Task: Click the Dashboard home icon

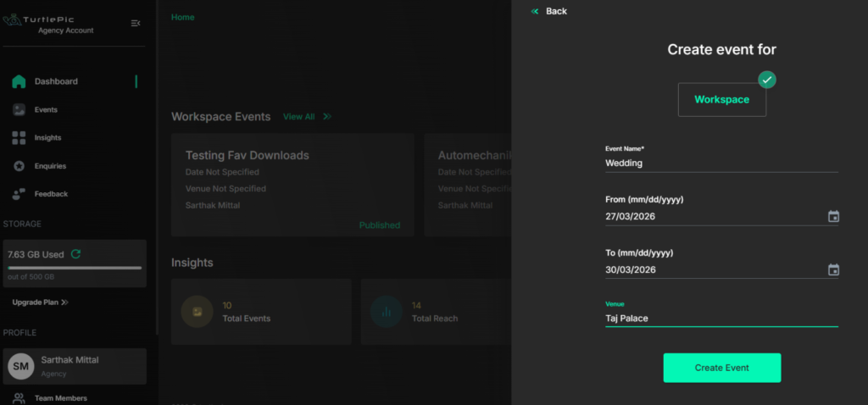Action: tap(19, 81)
